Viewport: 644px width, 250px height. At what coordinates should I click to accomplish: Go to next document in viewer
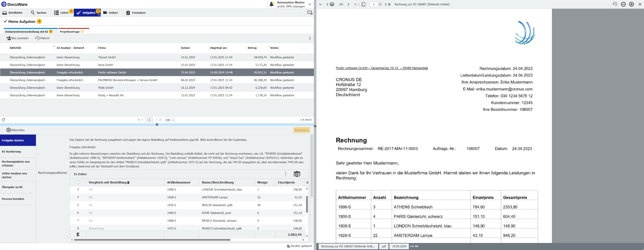(x=349, y=4)
